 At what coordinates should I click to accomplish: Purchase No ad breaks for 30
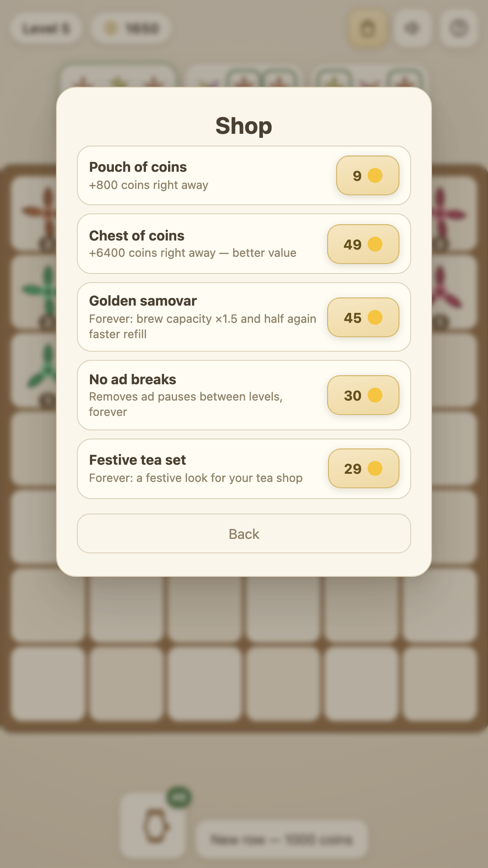click(363, 395)
